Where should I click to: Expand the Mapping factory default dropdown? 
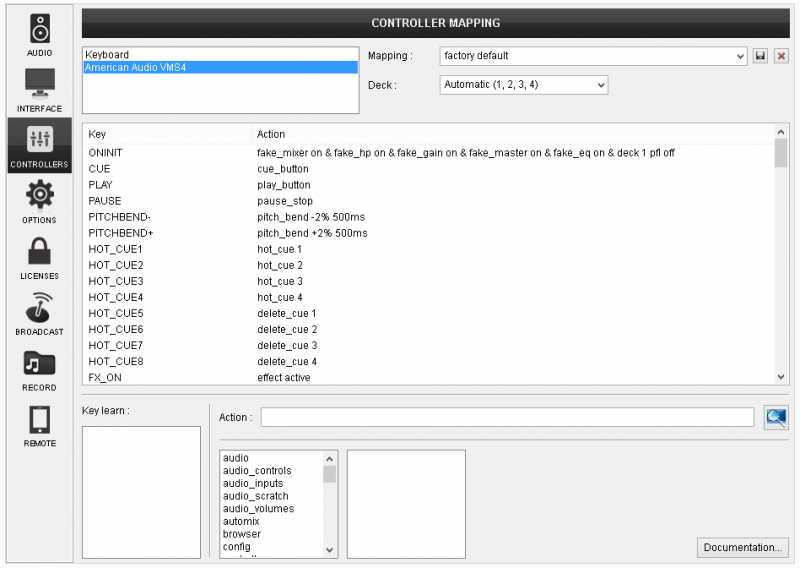(593, 56)
